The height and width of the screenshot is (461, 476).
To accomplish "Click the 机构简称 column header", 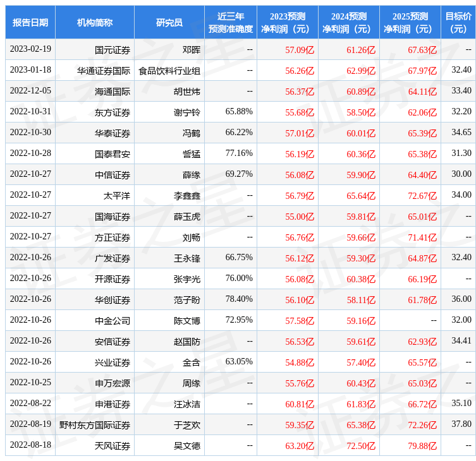I will pyautogui.click(x=95, y=22).
